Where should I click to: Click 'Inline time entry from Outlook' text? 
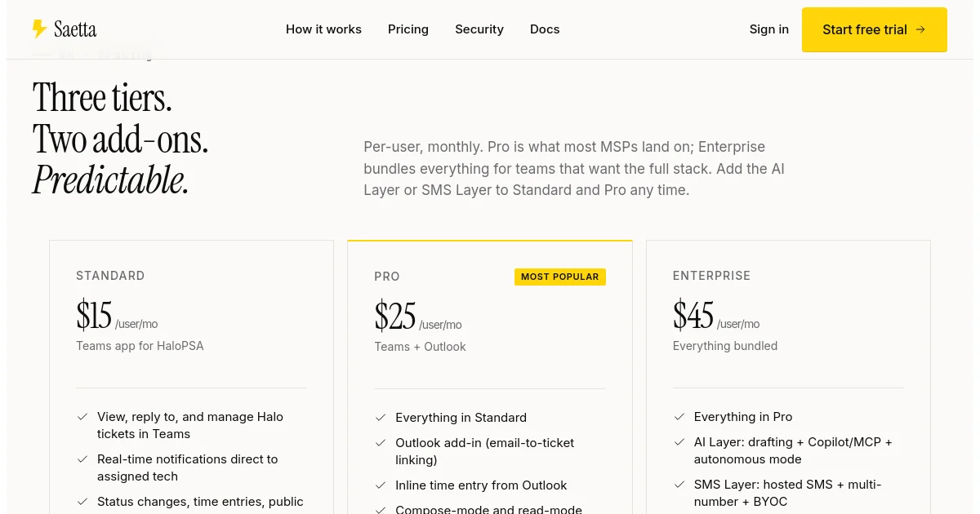point(481,485)
